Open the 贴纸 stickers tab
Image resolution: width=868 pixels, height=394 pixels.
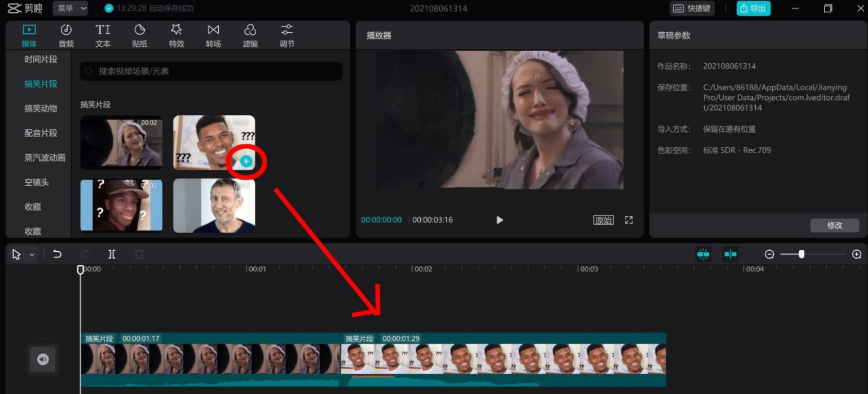140,36
